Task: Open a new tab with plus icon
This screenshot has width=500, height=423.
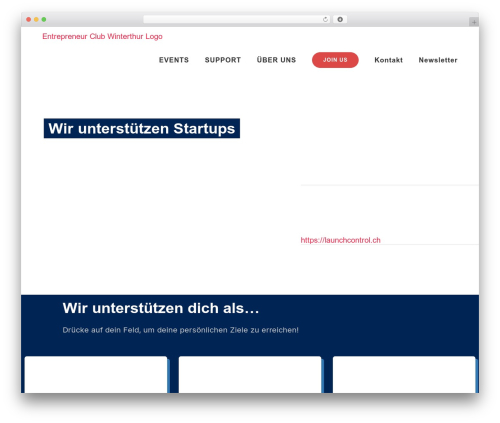Action: 474,22
